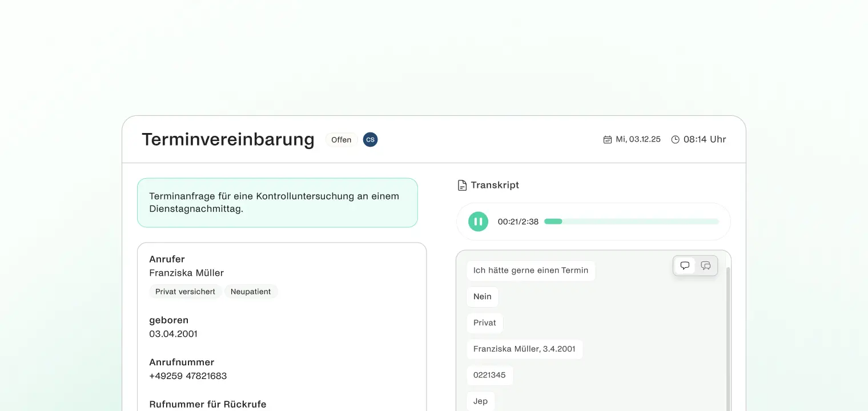Click the calendar icon next to the date
Screen dimensions: 868x411
coord(607,139)
